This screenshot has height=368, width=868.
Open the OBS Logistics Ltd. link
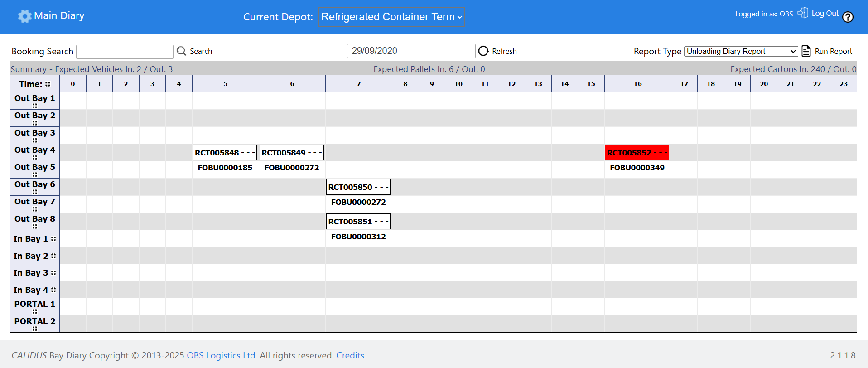pos(222,355)
